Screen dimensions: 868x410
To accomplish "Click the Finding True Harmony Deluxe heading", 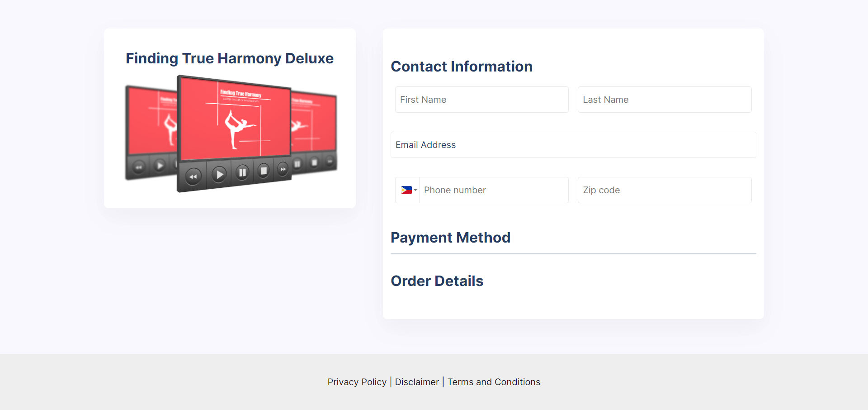I will click(230, 58).
